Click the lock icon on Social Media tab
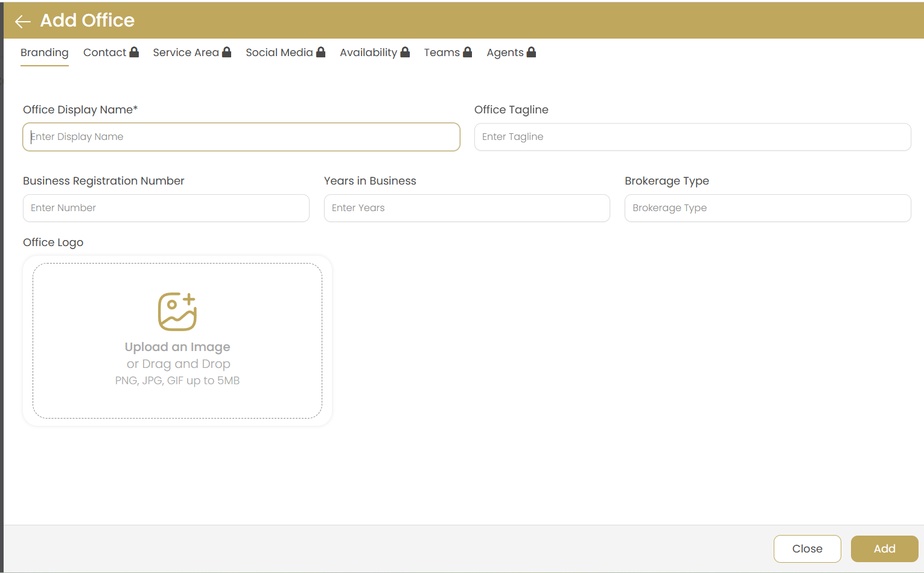The height and width of the screenshot is (573, 924). [320, 52]
